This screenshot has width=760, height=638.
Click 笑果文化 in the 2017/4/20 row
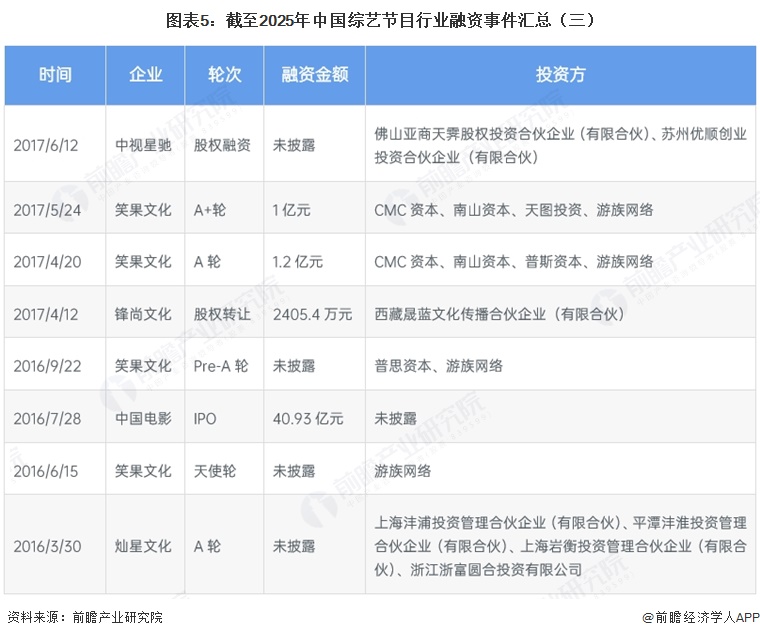143,262
